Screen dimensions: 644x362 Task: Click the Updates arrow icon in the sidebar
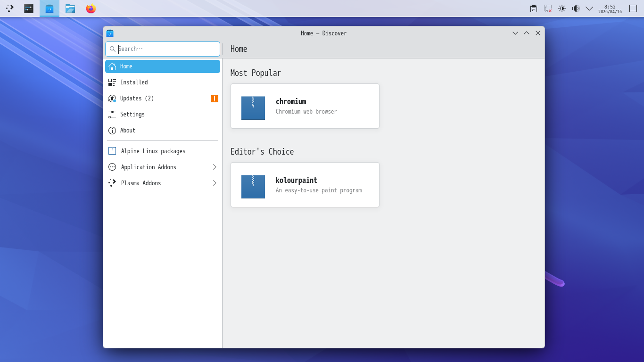pos(112,99)
